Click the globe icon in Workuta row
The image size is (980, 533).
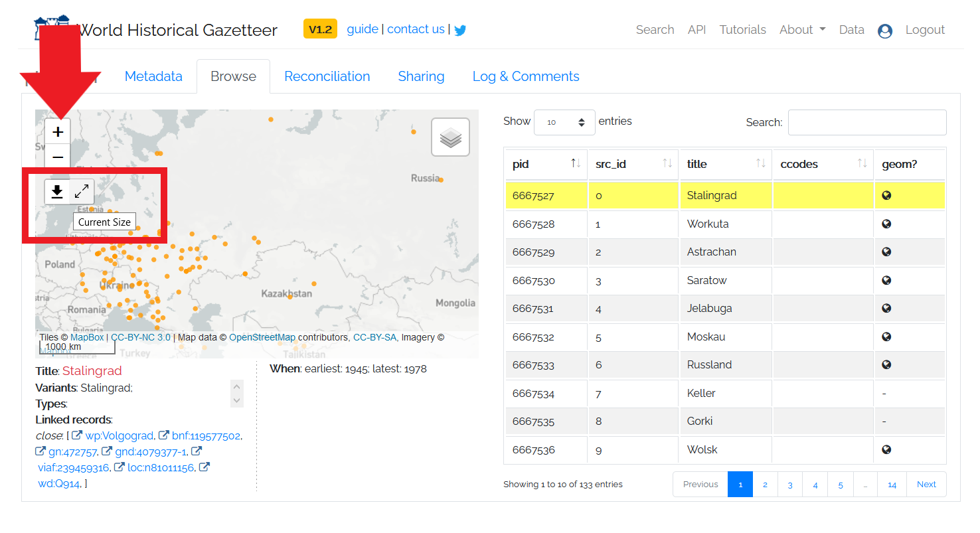(885, 224)
